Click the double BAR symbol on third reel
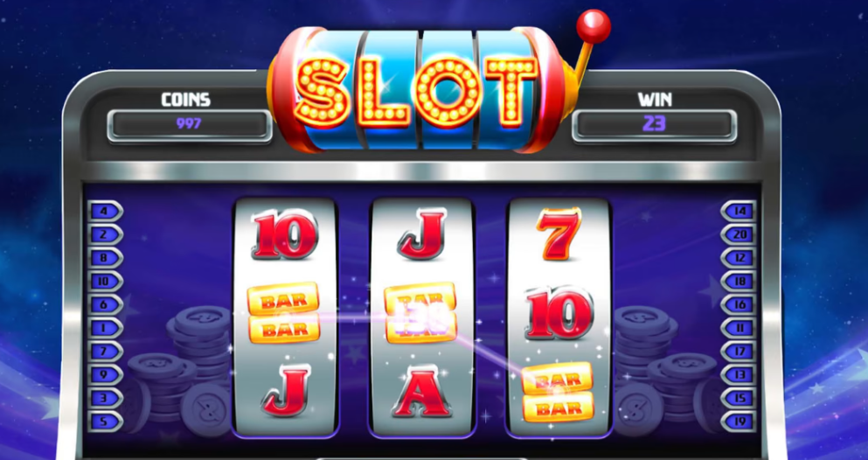Image resolution: width=868 pixels, height=460 pixels. 558,392
